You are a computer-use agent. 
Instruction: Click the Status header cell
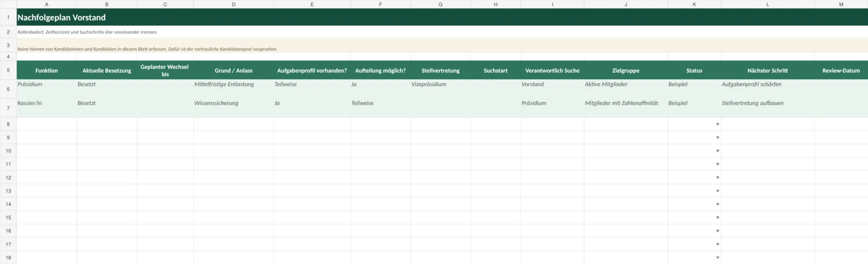coord(694,70)
